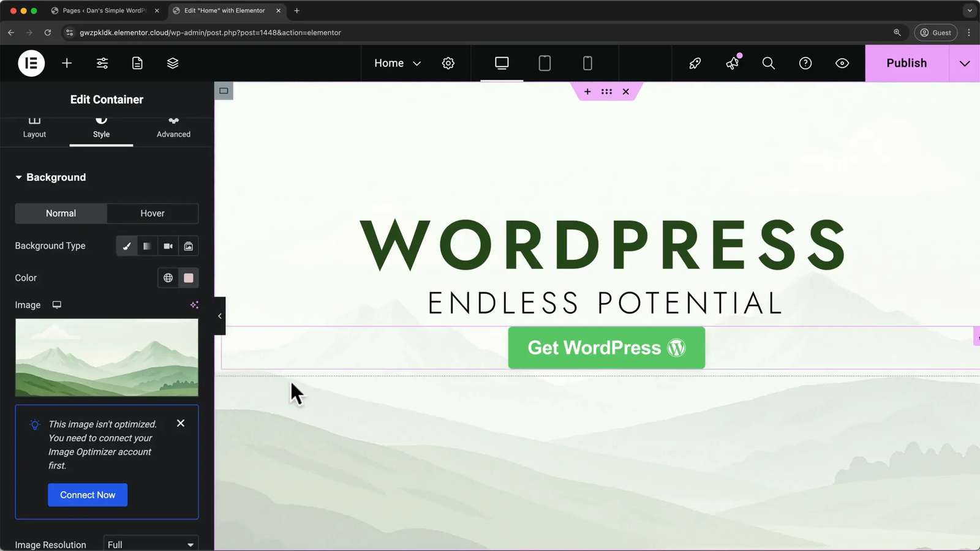Open page settings gear icon
Image resolution: width=980 pixels, height=551 pixels.
tap(448, 63)
